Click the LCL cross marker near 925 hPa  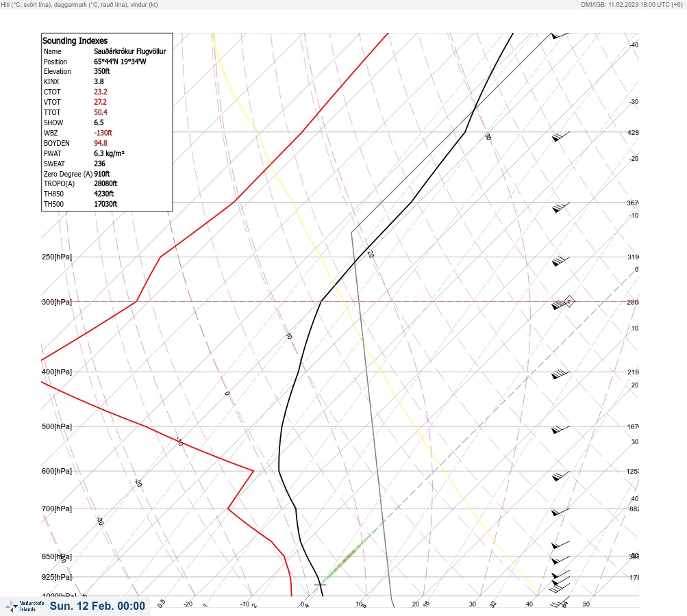pyautogui.click(x=321, y=585)
